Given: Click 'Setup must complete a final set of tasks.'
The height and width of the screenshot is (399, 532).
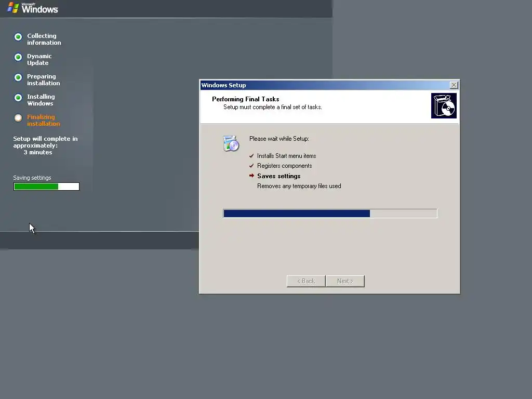Looking at the screenshot, I should (273, 107).
